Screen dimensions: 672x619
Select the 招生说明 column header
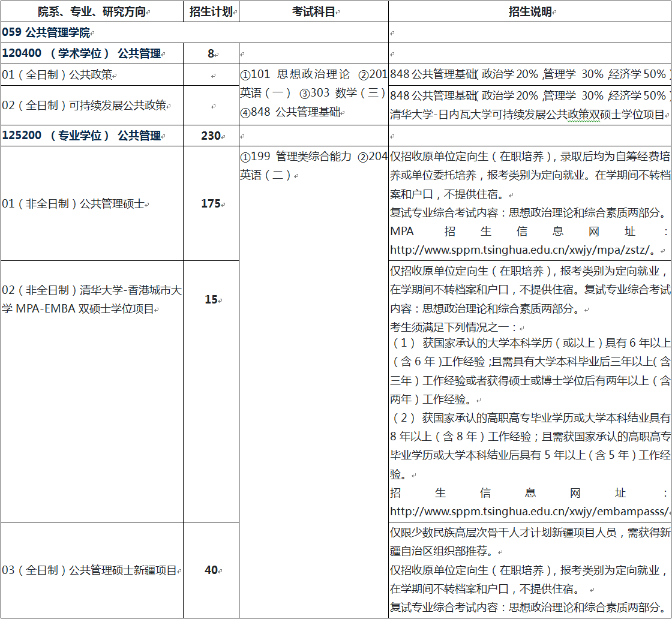point(530,12)
